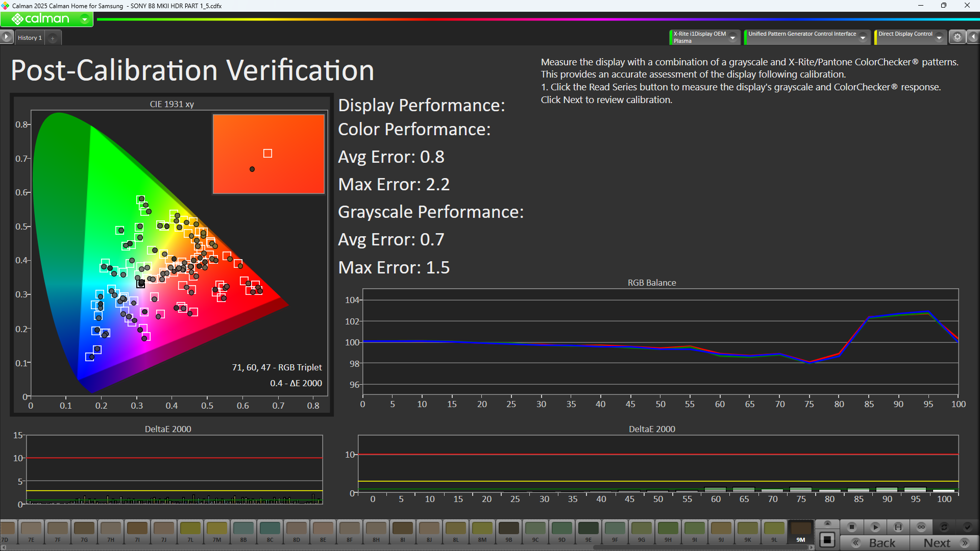Select the 9M color swatch
Viewport: 980px width, 551px height.
(x=800, y=532)
